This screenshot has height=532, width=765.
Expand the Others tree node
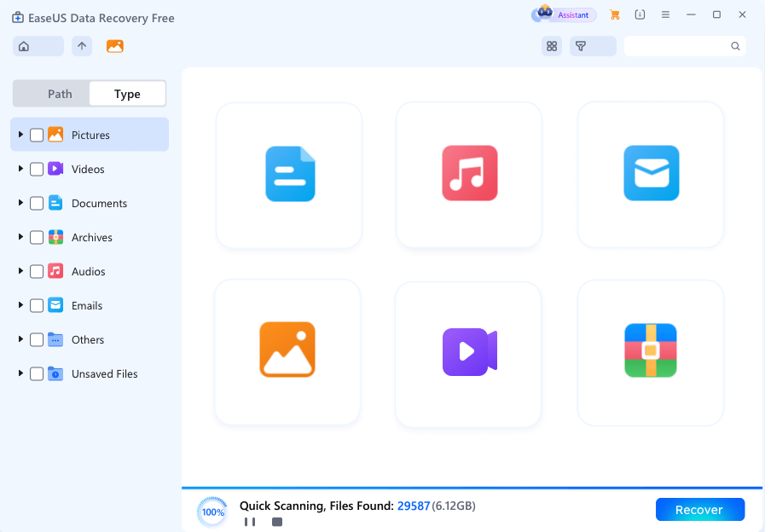20,339
